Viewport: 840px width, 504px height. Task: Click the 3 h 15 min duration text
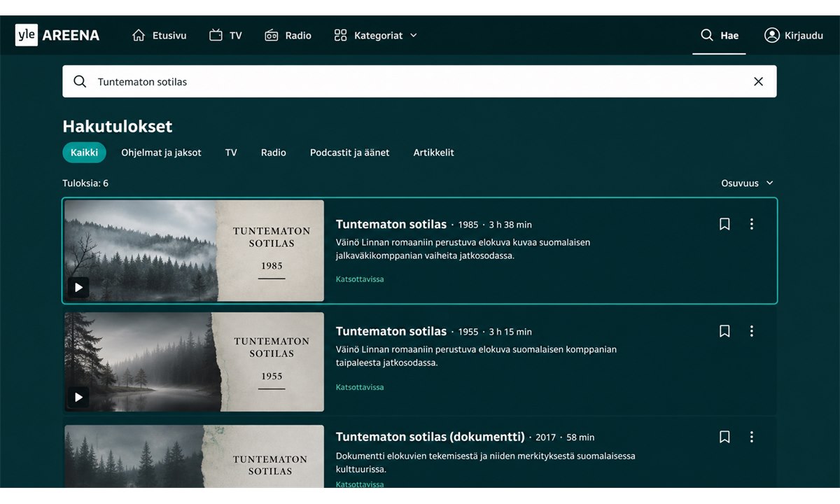click(x=510, y=332)
